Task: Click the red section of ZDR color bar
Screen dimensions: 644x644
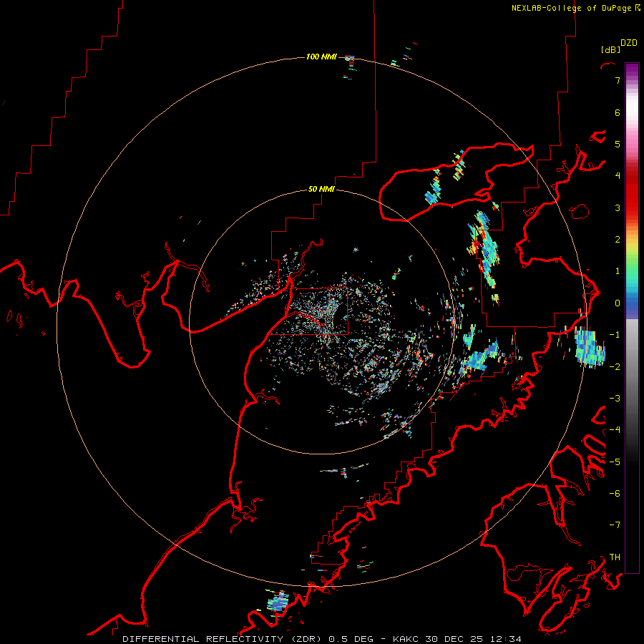Action: click(x=632, y=193)
